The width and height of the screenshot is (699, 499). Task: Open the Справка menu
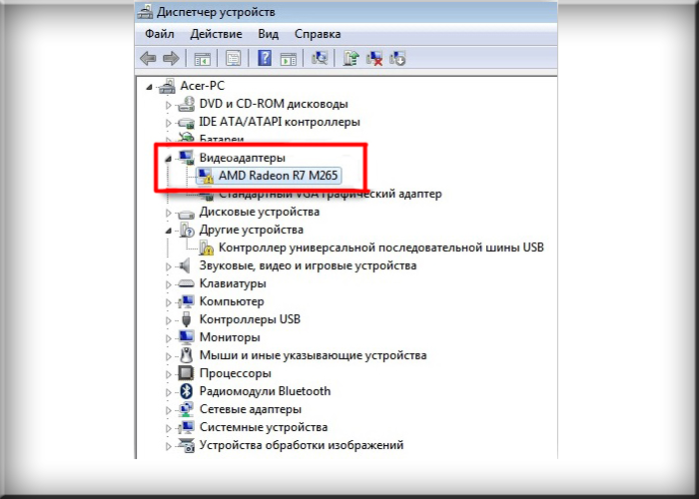click(317, 34)
